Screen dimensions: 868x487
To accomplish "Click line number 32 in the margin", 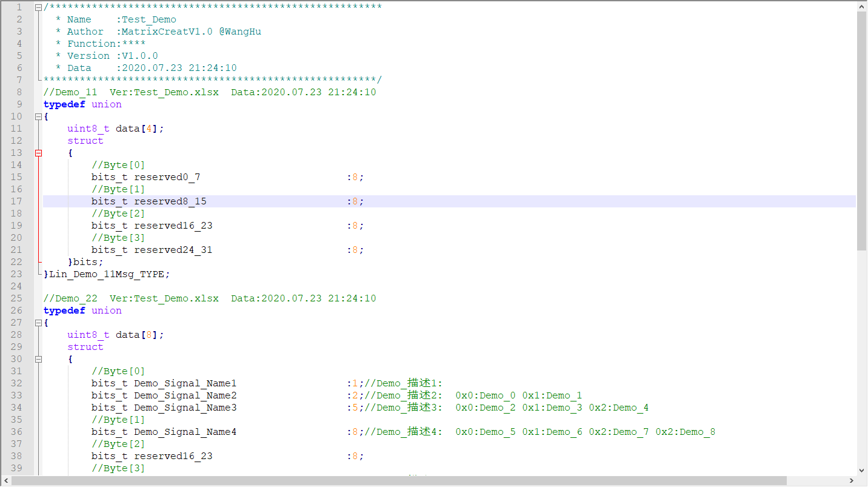I will click(16, 383).
